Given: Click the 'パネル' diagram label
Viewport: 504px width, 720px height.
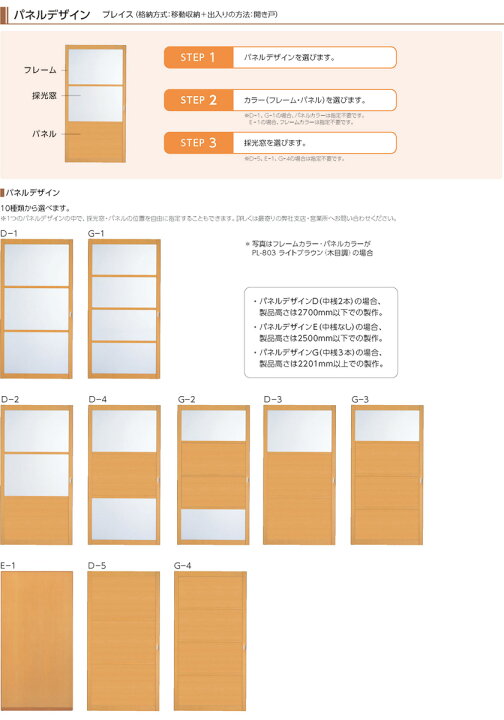Looking at the screenshot, I should pos(44,134).
